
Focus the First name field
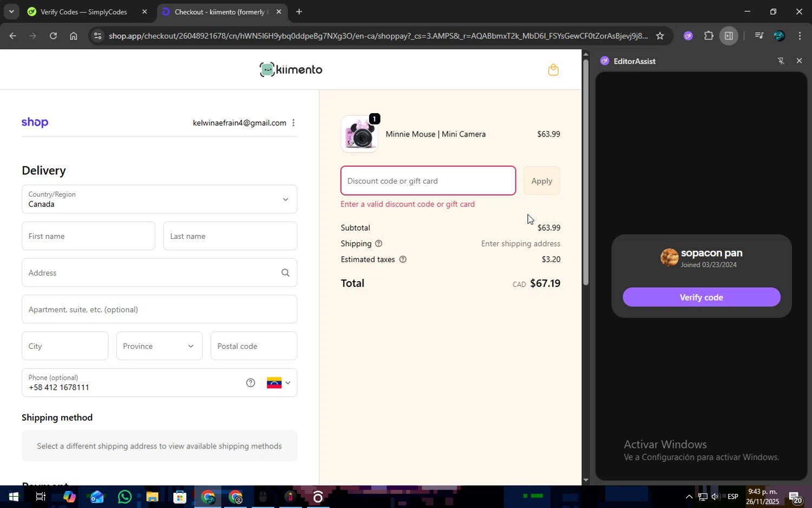click(x=88, y=236)
